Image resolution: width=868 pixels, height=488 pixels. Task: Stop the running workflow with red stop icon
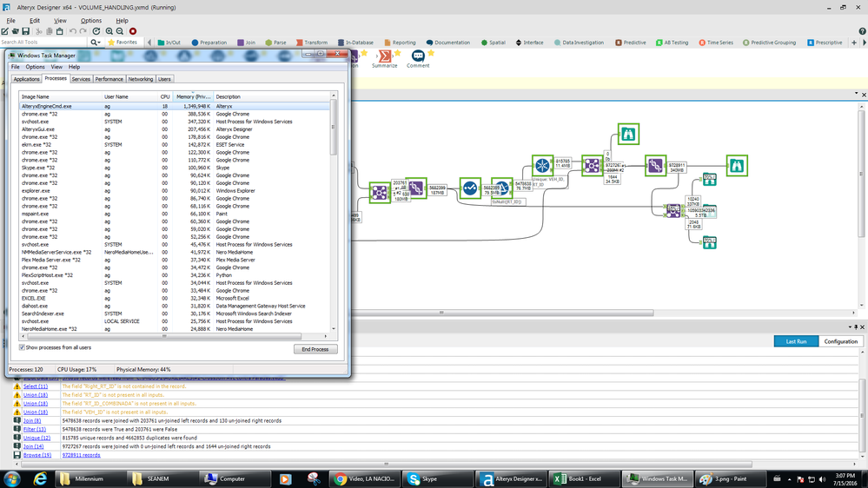[133, 31]
